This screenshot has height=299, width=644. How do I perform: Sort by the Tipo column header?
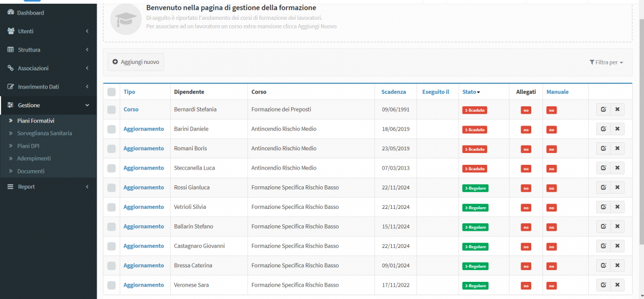pyautogui.click(x=129, y=92)
